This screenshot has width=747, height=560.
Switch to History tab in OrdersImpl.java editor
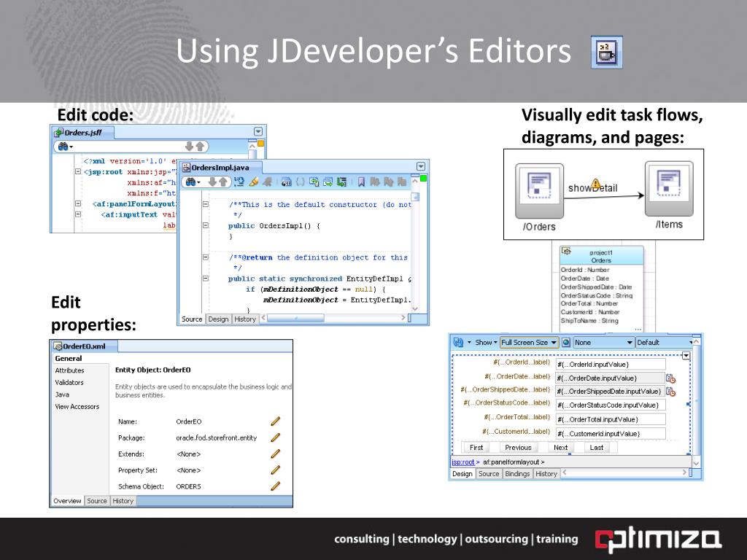click(245, 319)
